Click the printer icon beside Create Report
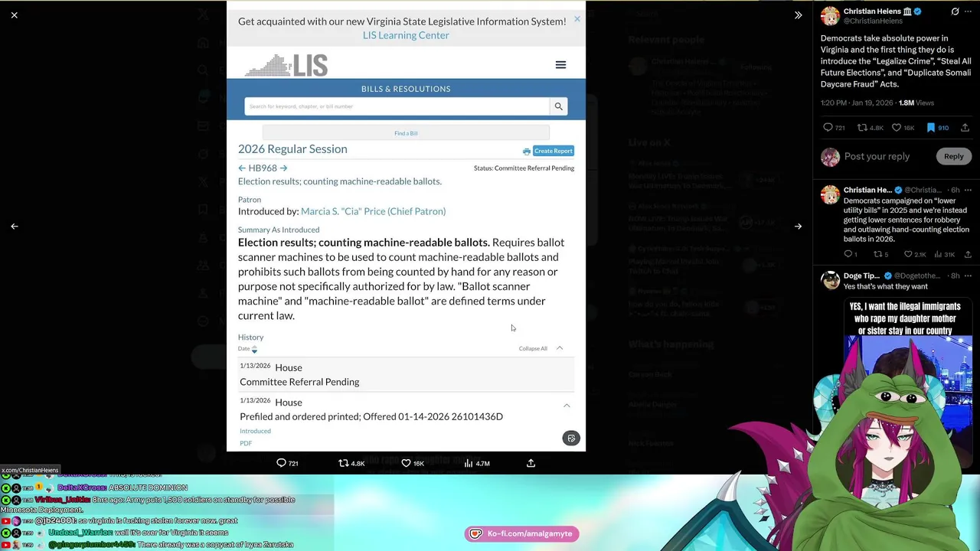The height and width of the screenshot is (551, 980). 526,152
